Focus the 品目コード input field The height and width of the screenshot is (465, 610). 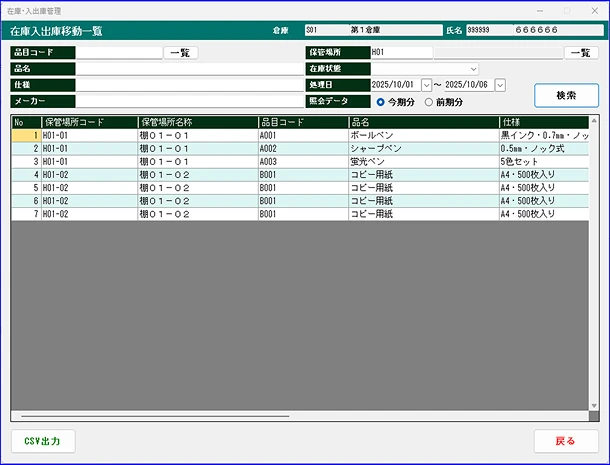tap(119, 52)
